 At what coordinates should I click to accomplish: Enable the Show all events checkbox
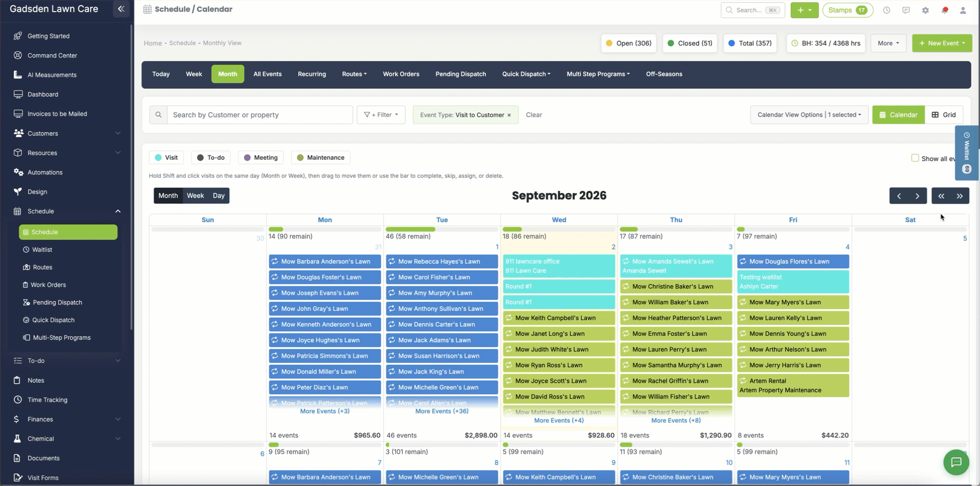[915, 158]
